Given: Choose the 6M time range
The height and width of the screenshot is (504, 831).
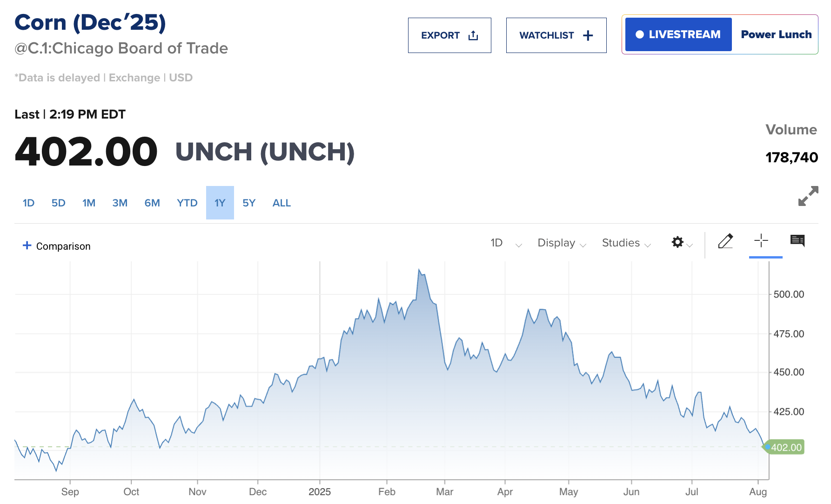Looking at the screenshot, I should pyautogui.click(x=152, y=203).
